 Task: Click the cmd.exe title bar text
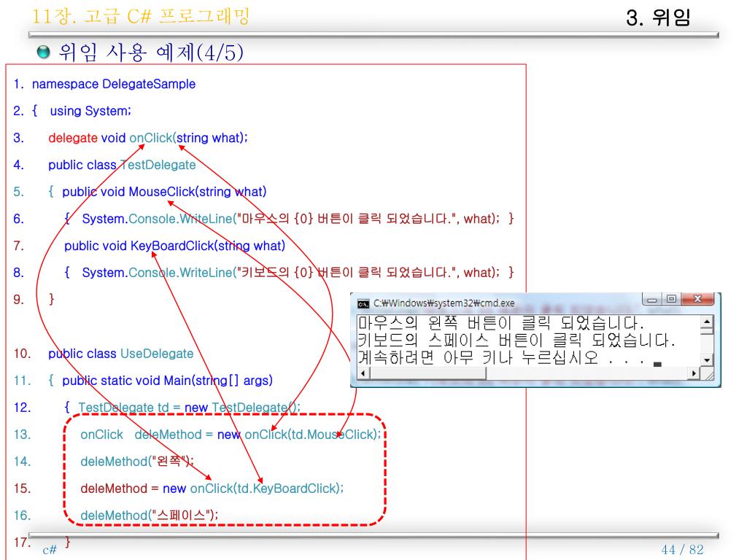tap(444, 303)
